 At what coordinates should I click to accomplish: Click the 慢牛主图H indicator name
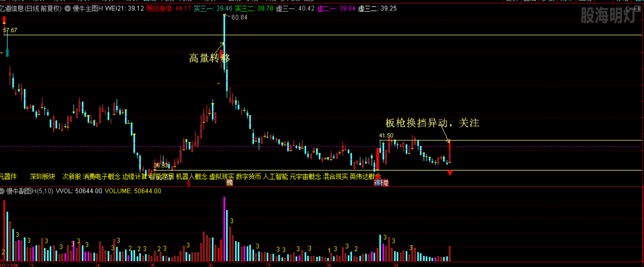coord(88,8)
